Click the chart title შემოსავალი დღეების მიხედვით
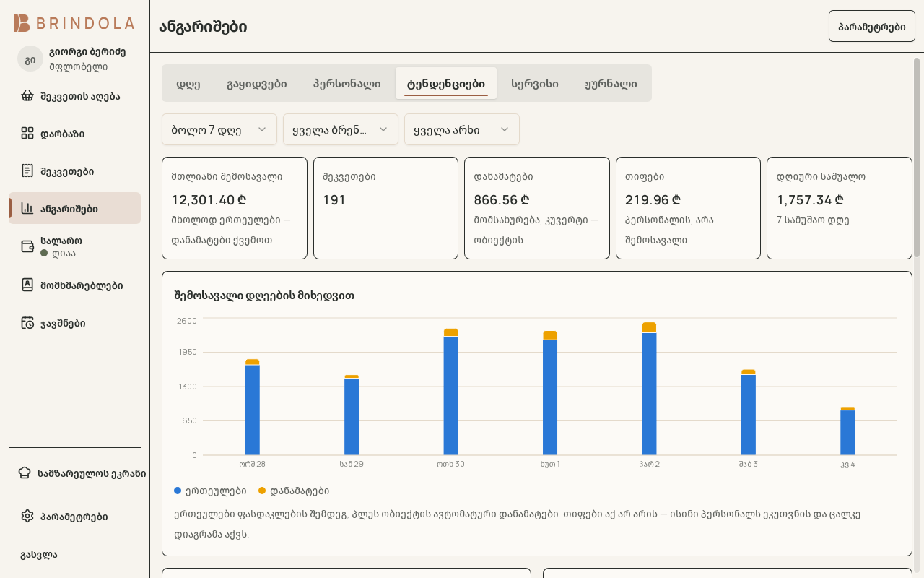 coord(264,296)
